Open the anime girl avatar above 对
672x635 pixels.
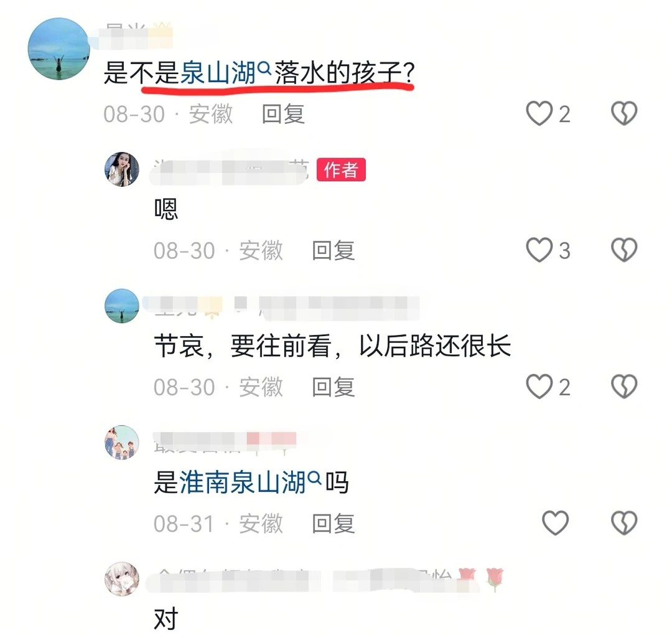(x=122, y=579)
